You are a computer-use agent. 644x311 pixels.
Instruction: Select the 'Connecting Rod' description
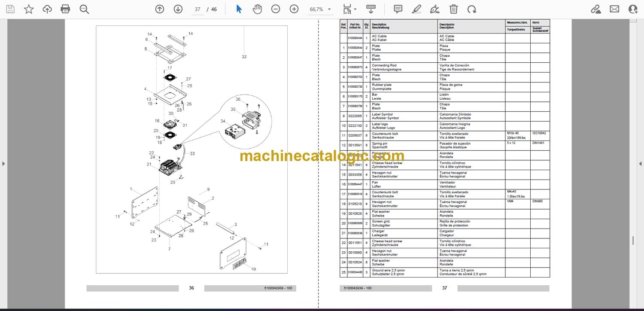384,66
